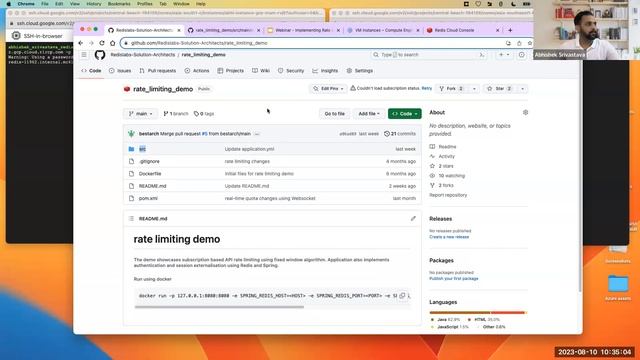Open the green Code dropdown

pos(404,113)
